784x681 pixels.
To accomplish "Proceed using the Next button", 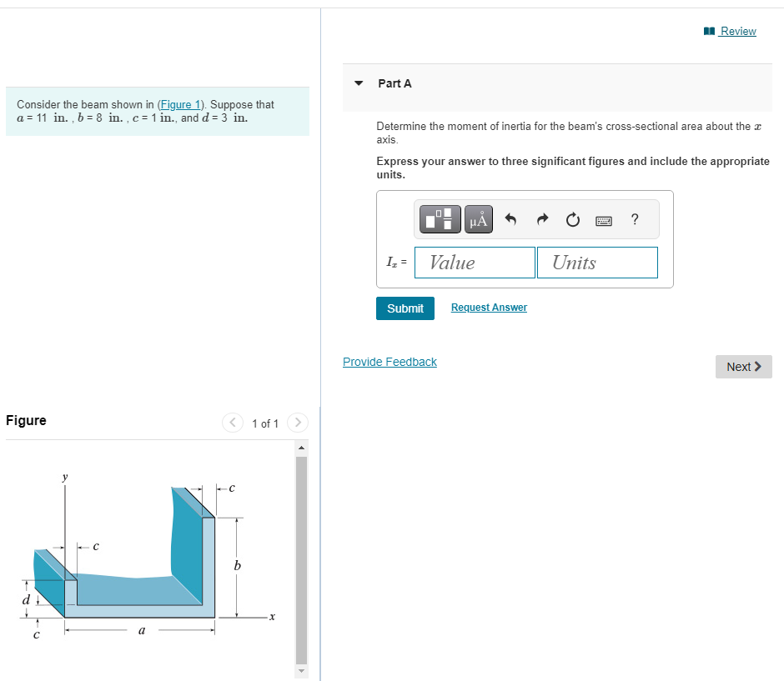I will (x=742, y=366).
